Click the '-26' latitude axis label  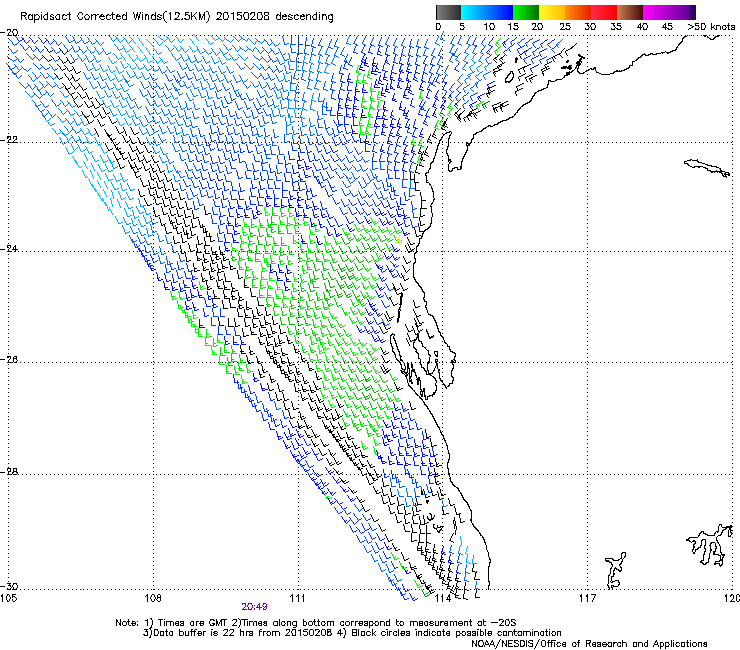(x=9, y=360)
